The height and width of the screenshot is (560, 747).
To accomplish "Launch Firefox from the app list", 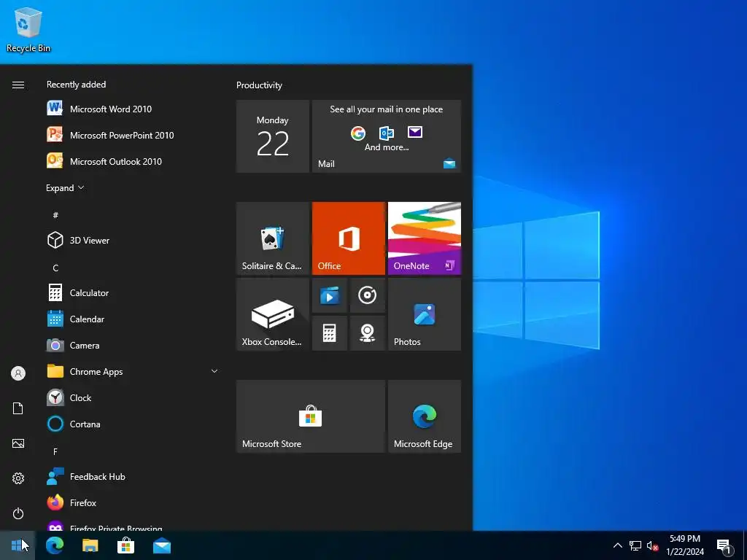I will 133,503.
